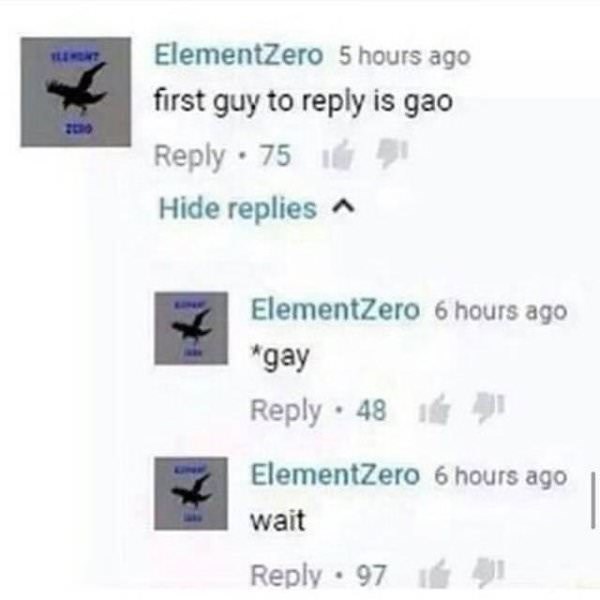Reply to the top ElementZero comment

pyautogui.click(x=189, y=157)
